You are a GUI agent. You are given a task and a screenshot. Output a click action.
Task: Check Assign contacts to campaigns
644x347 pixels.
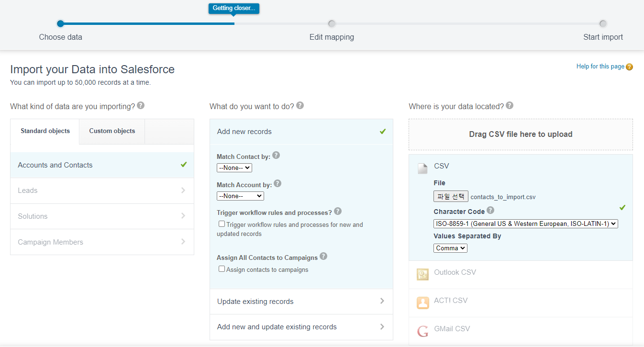(222, 269)
